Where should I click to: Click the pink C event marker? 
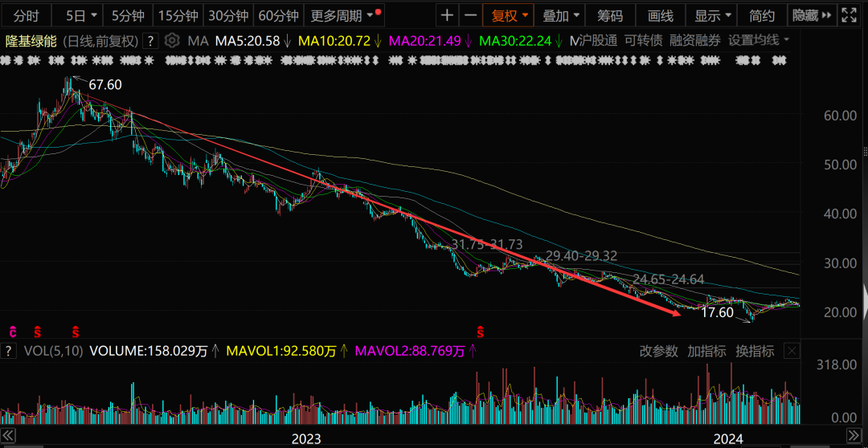click(x=13, y=332)
